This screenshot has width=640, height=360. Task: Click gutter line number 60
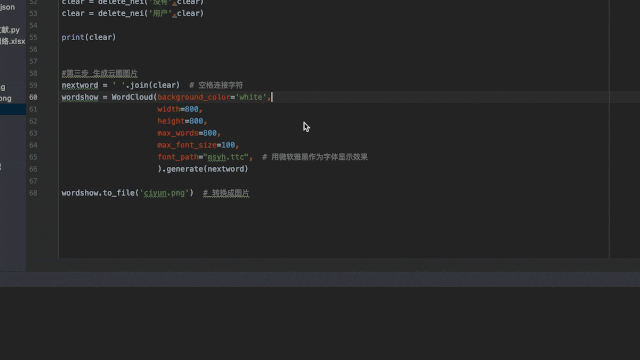33,97
